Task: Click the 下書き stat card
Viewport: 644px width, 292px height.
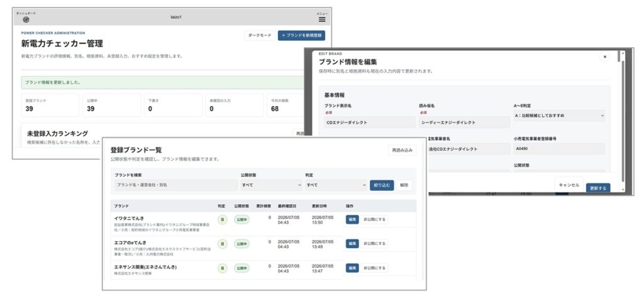Action: [173, 105]
